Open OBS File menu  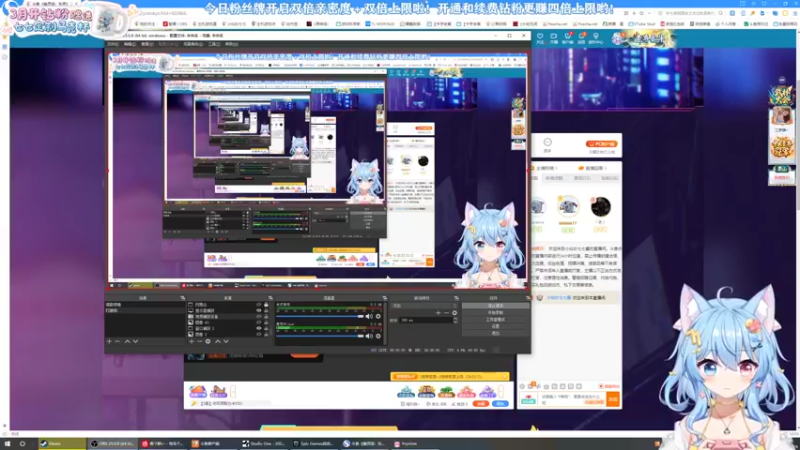point(113,44)
